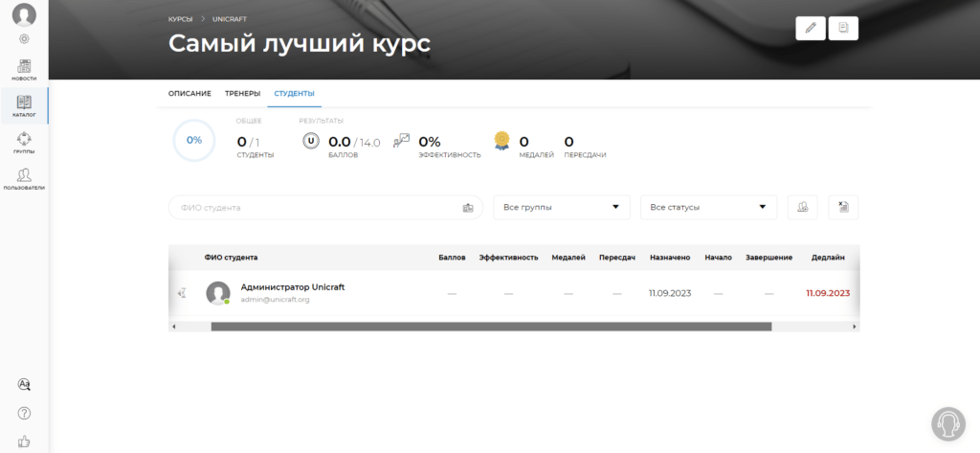Image resolution: width=980 pixels, height=453 pixels.
Task: Click the action icon left of Администратор Unicraft
Action: point(182,293)
